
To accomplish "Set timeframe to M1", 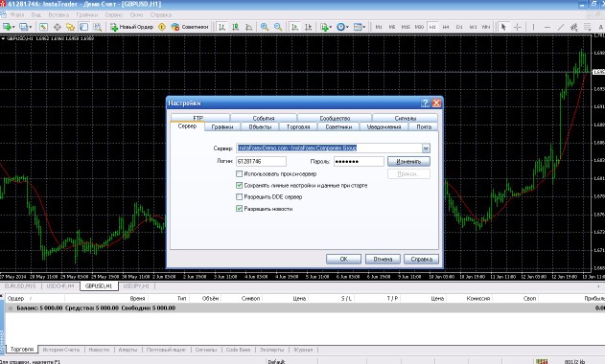I will [x=379, y=27].
